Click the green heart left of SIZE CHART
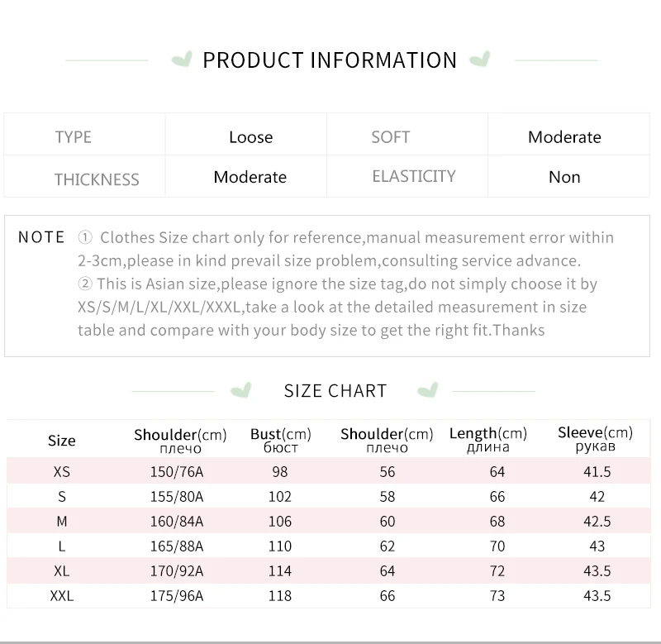 240,390
